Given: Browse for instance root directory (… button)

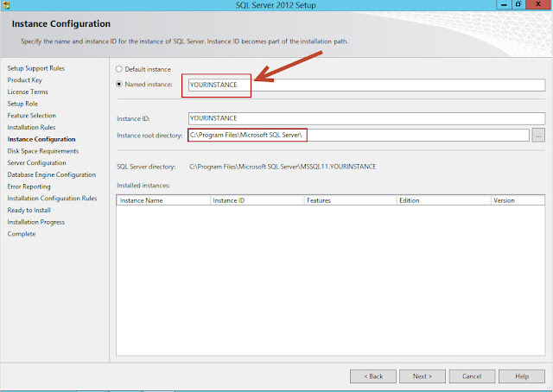Looking at the screenshot, I should (538, 135).
